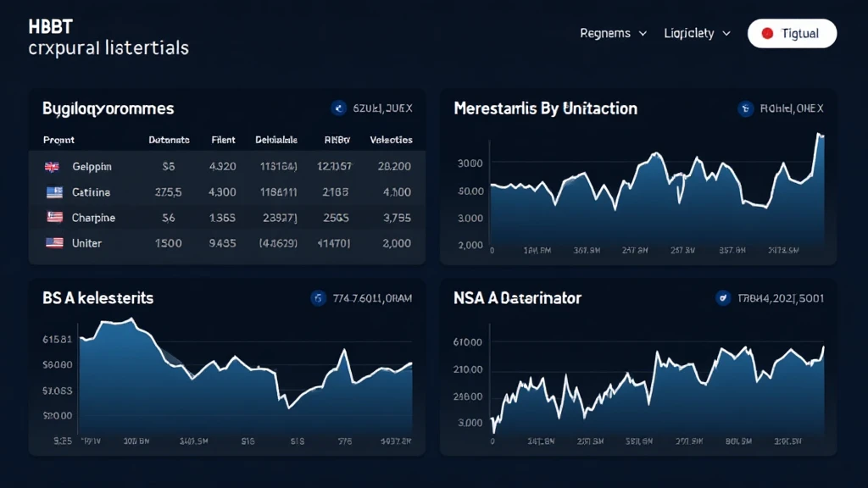Click the blue circle icon in BS A kelesterits header

[319, 298]
